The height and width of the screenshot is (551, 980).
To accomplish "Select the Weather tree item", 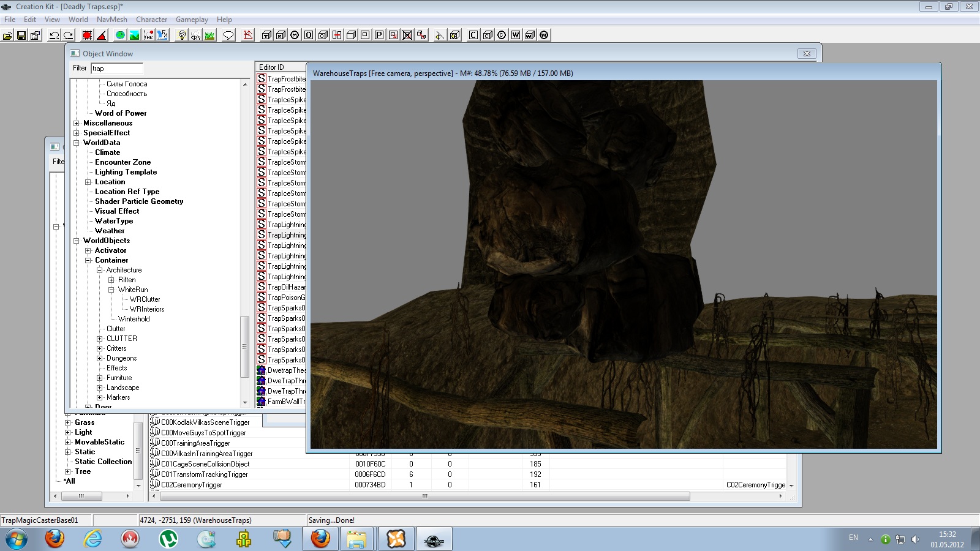I will point(110,231).
